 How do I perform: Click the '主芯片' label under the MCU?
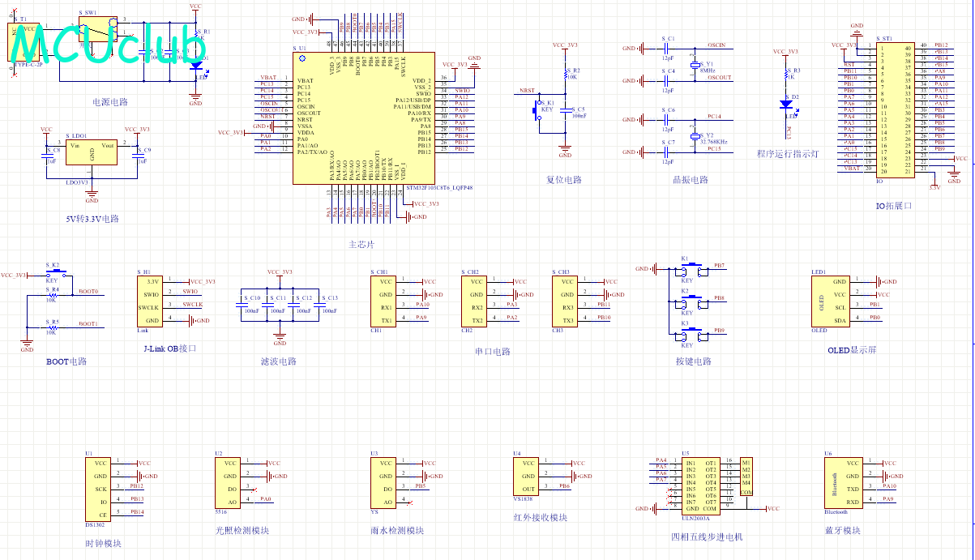[x=361, y=244]
